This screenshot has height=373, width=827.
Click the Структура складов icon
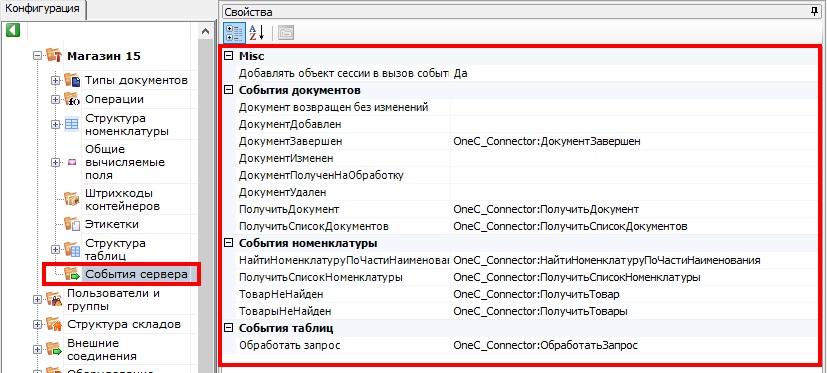click(x=54, y=324)
